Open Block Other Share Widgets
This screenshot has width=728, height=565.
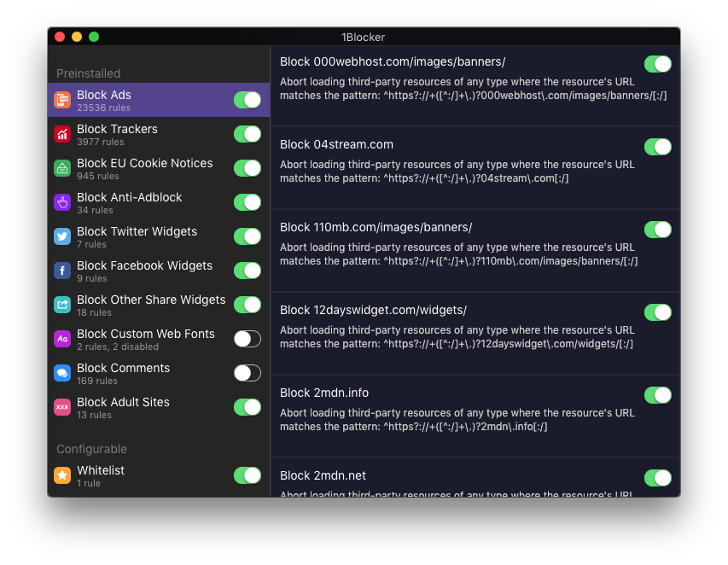(x=159, y=305)
